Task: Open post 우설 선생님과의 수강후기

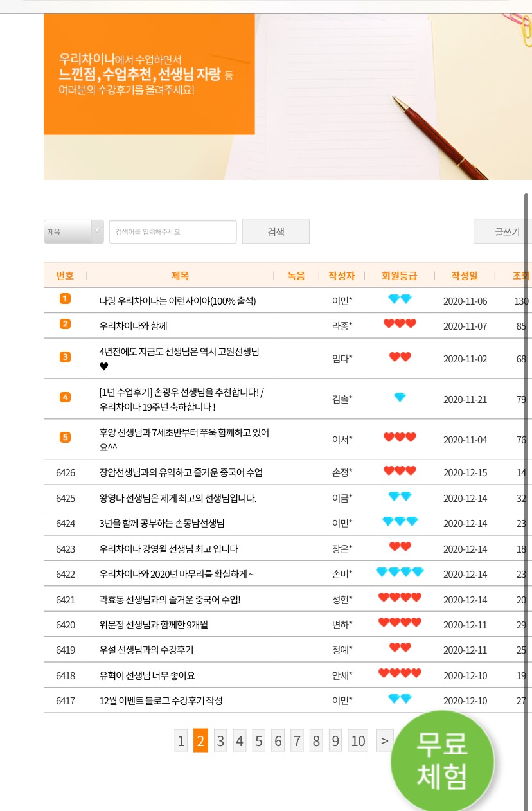Action: click(146, 650)
